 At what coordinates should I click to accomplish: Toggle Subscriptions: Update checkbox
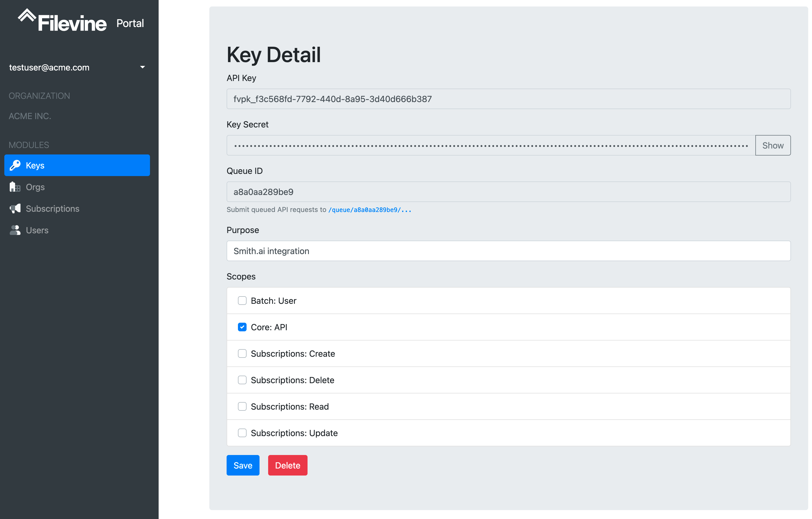pos(242,433)
